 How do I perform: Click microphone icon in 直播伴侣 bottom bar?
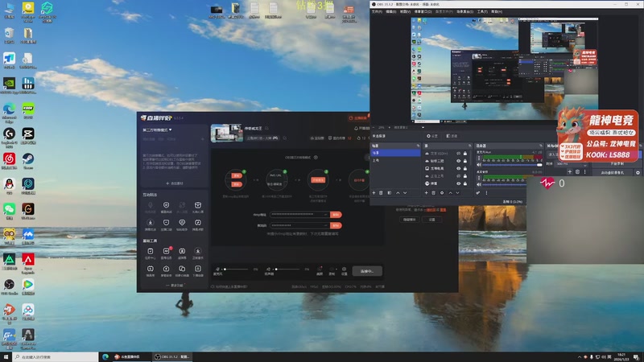point(217,269)
